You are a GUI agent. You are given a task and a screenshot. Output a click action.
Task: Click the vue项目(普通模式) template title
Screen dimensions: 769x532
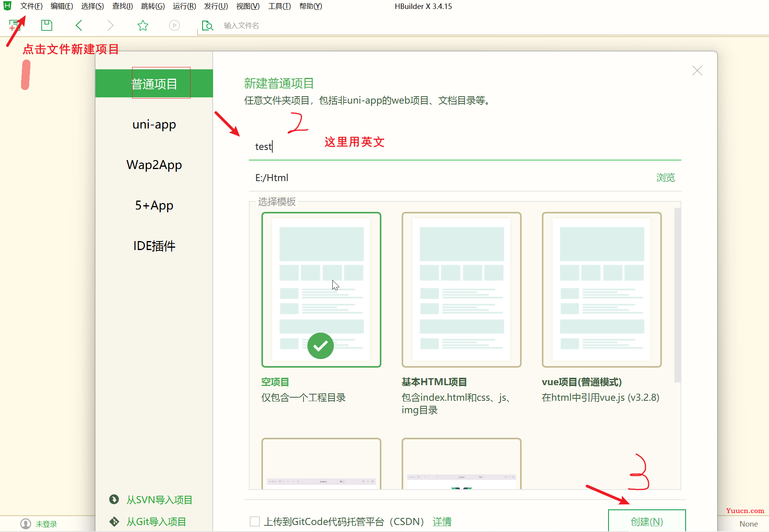pos(582,382)
